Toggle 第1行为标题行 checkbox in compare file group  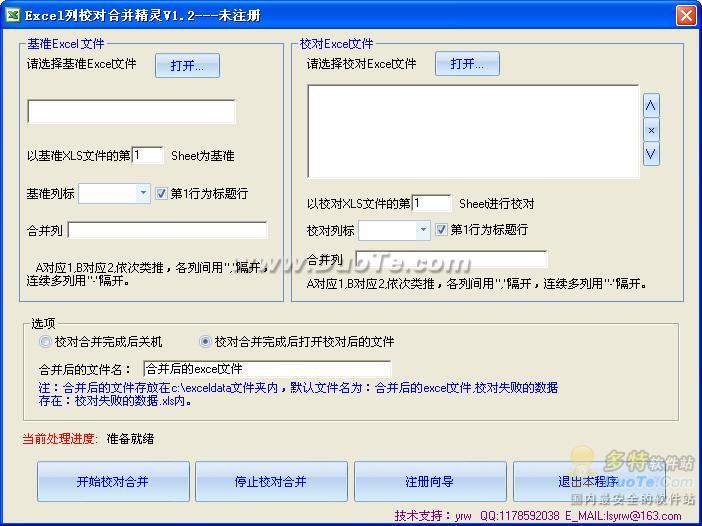(x=441, y=230)
